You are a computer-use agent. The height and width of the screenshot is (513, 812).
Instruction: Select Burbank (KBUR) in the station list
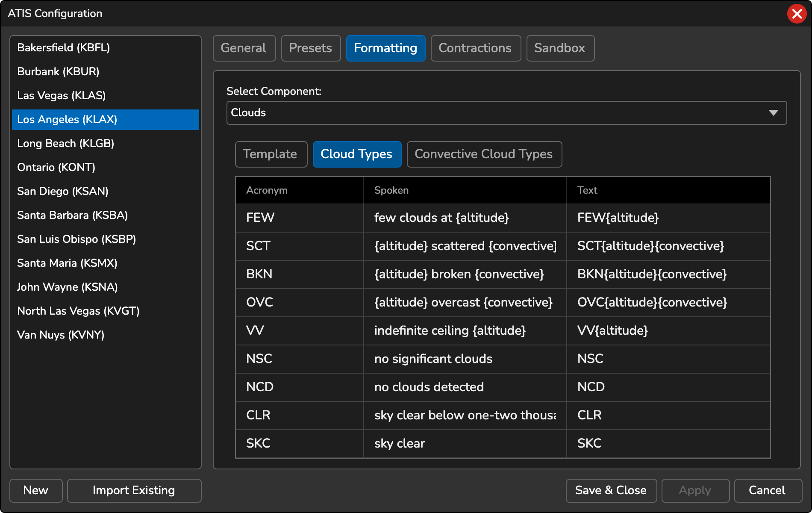click(106, 72)
